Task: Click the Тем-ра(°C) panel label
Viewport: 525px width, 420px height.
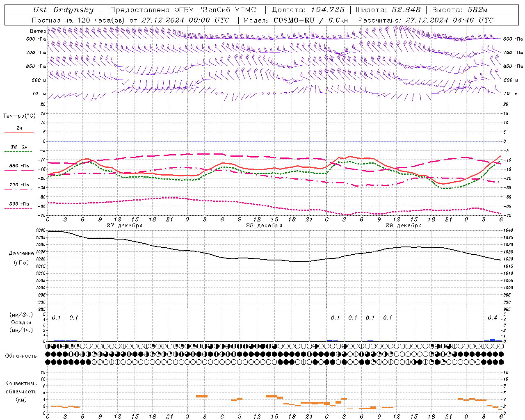Action: [x=19, y=116]
